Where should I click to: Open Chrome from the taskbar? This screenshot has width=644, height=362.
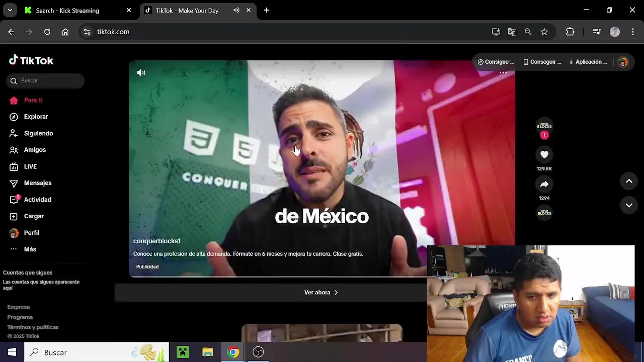click(x=233, y=352)
